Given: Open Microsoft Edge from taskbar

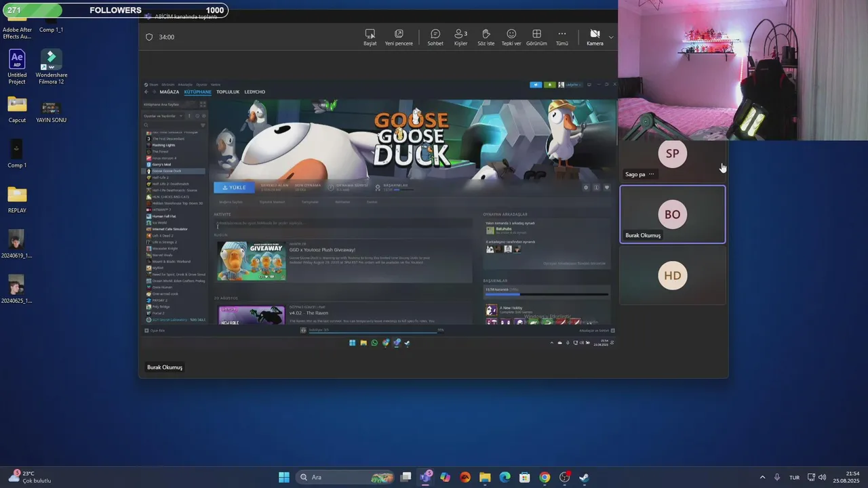Looking at the screenshot, I should (x=505, y=477).
